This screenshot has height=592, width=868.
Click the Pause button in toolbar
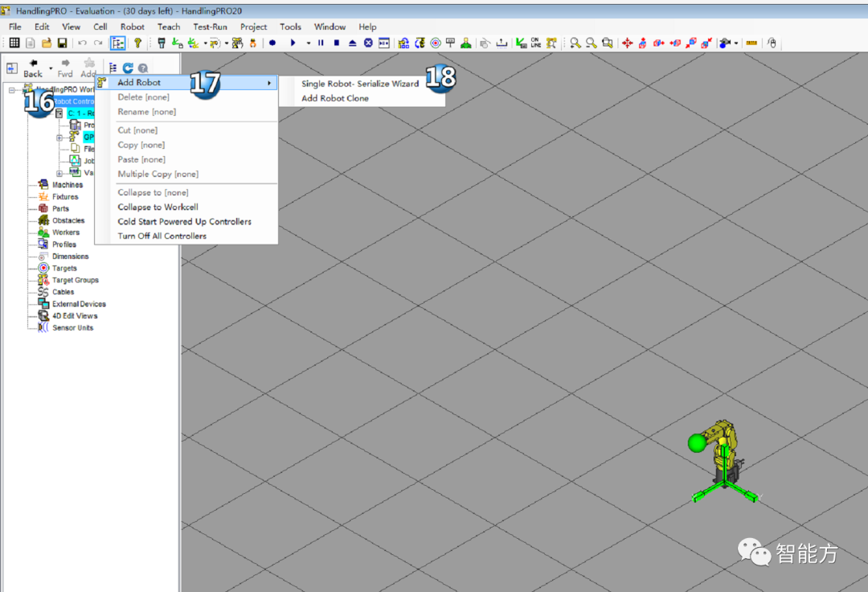(321, 43)
